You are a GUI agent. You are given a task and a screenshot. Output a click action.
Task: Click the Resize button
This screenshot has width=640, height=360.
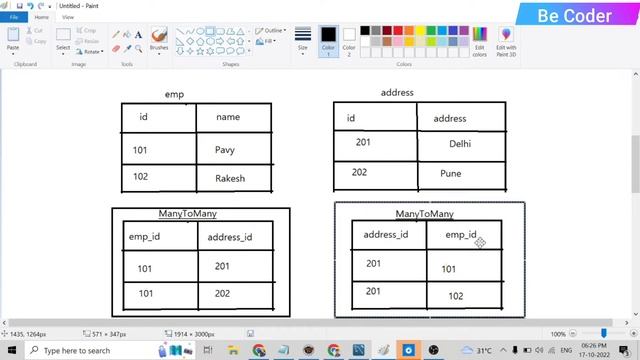[87, 41]
